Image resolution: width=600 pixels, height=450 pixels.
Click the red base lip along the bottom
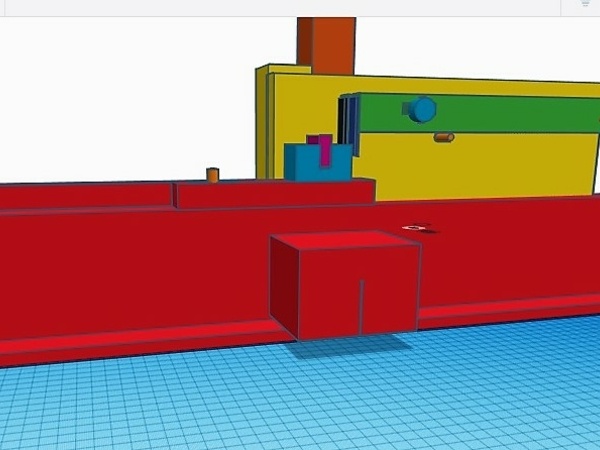(130, 345)
